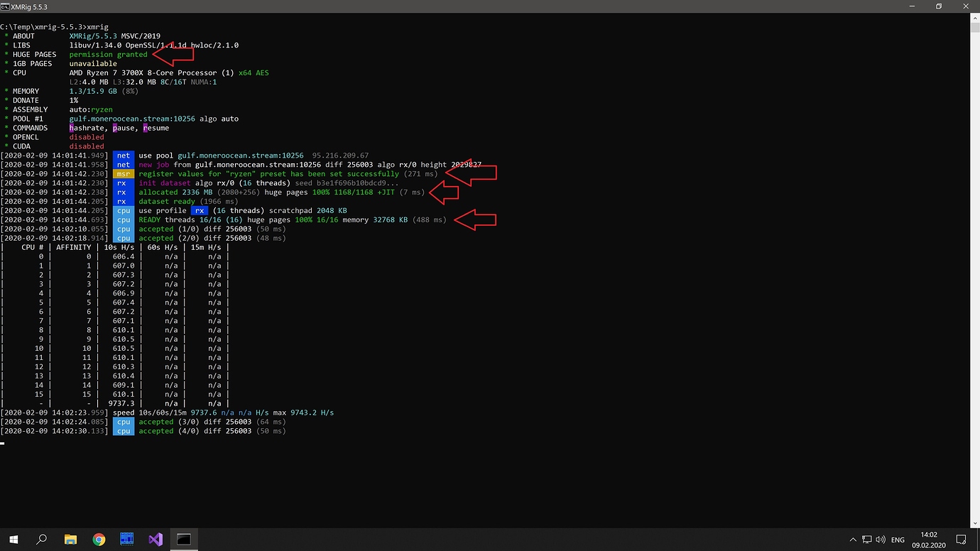Open the Windows Start menu
The height and width of the screenshot is (551, 980).
point(13,540)
